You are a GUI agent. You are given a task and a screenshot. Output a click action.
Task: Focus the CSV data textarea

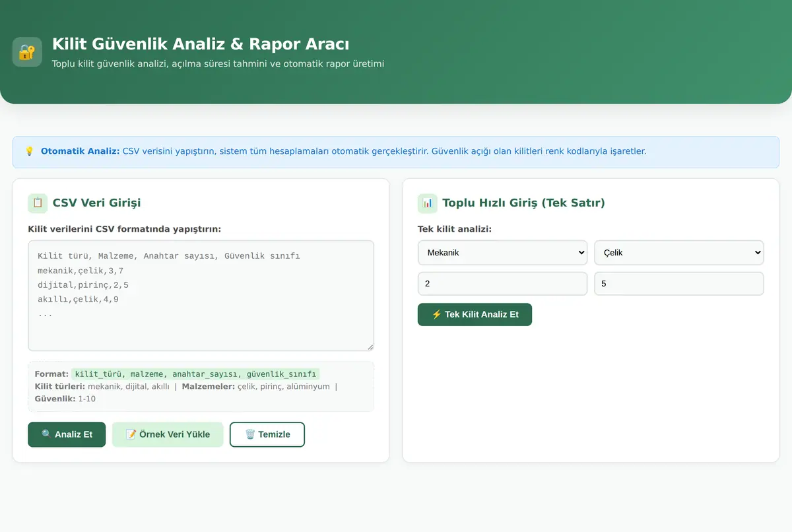[201, 296]
